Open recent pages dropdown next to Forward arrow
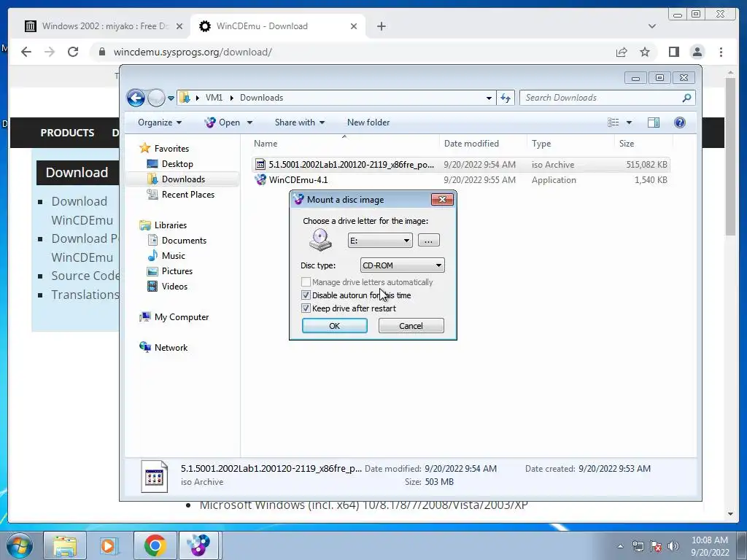The height and width of the screenshot is (560, 747). (x=171, y=98)
